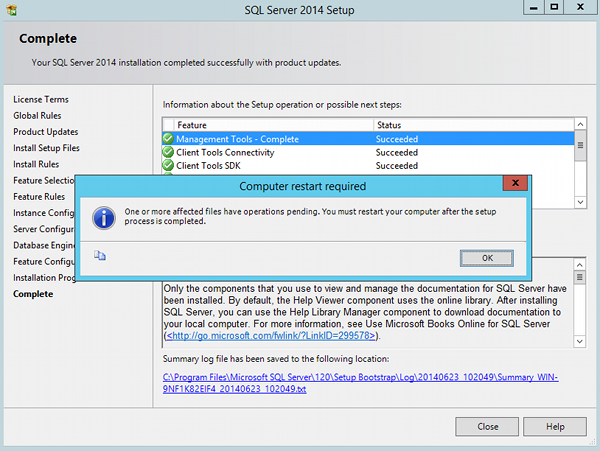Click feature list scrollbar down arrow

point(580,202)
